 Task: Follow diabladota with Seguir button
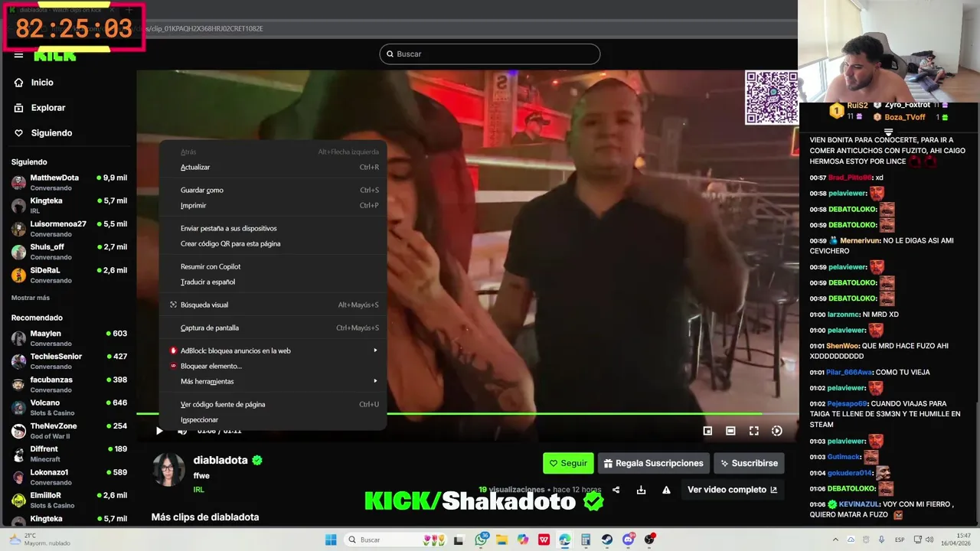[x=568, y=463]
